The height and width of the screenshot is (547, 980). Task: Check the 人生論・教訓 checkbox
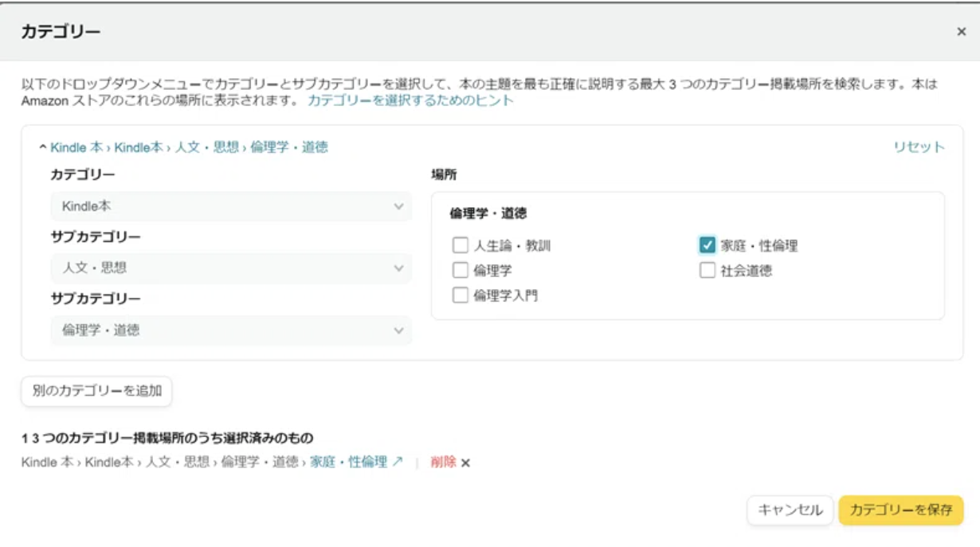[461, 245]
